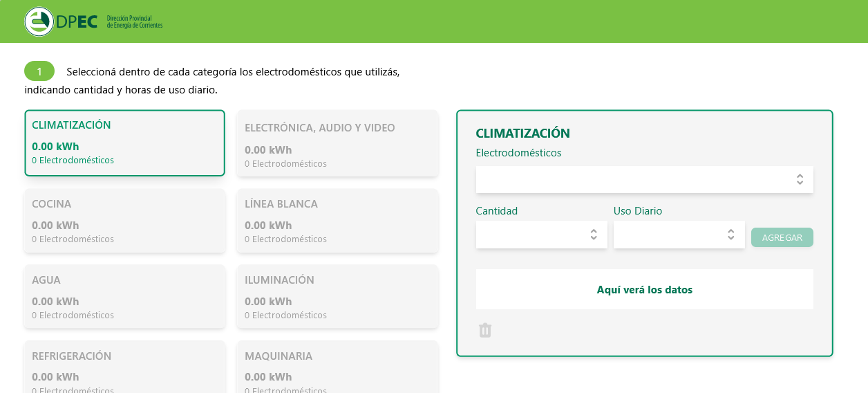The image size is (868, 393).
Task: Click the Dirección Provincial de Energía text
Action: pyautogui.click(x=135, y=21)
